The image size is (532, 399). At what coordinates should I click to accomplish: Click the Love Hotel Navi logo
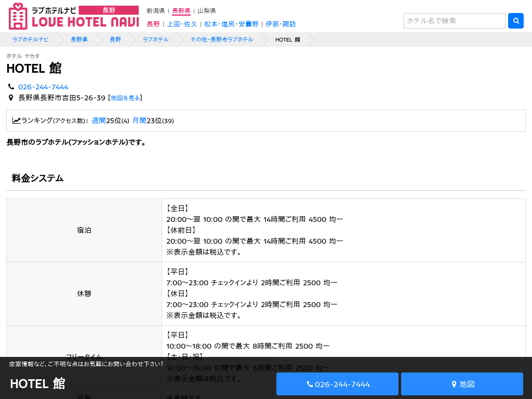(74, 16)
